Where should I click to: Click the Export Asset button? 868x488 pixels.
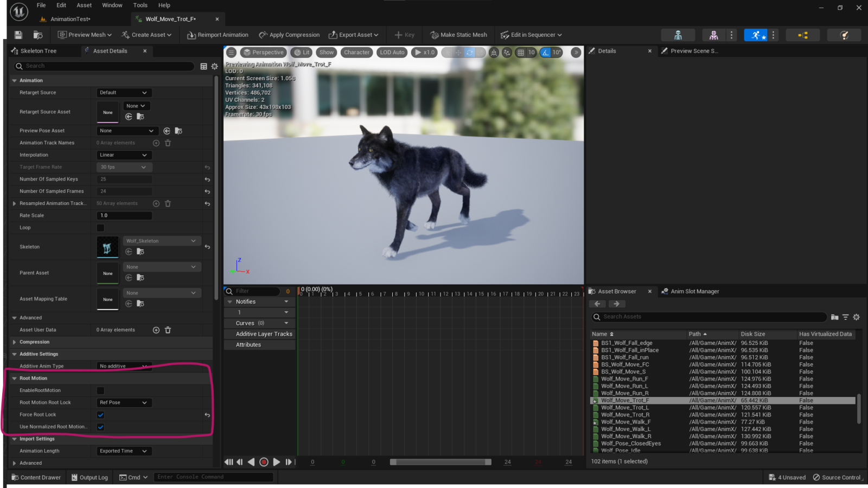pos(353,35)
